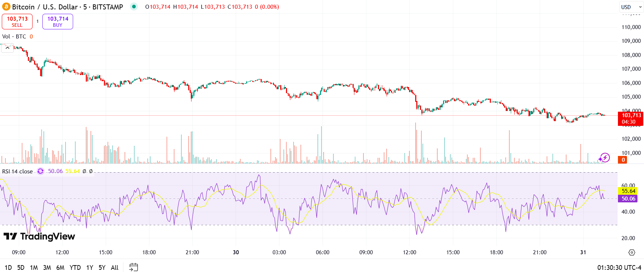The height and width of the screenshot is (272, 644).
Task: Click the green market status indicator dot
Action: (134, 7)
